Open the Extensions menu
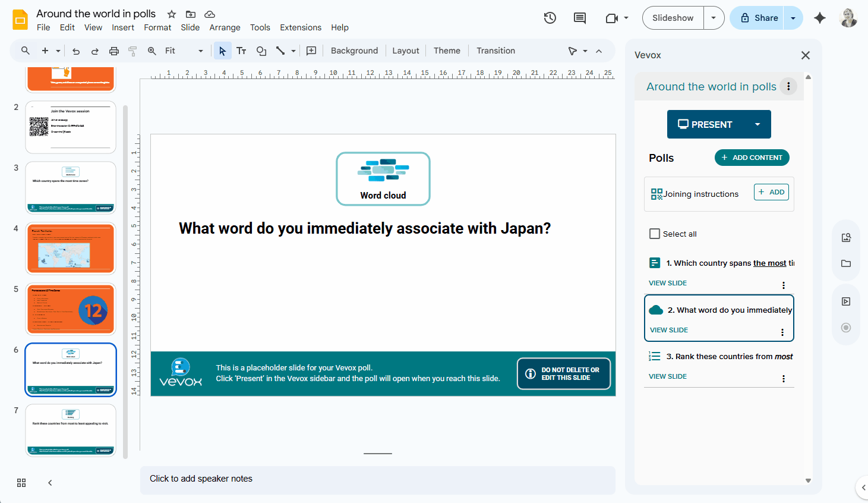The height and width of the screenshot is (503, 868). coord(300,27)
